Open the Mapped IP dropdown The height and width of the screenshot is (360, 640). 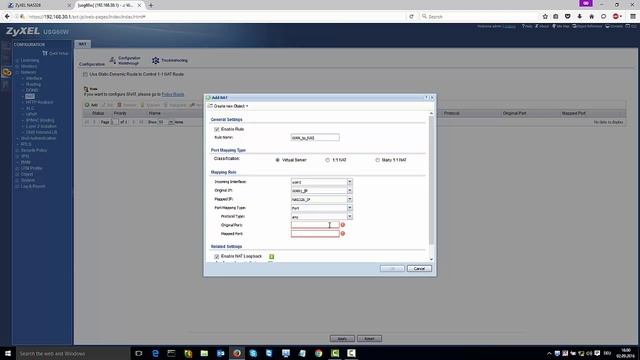pyautogui.click(x=349, y=199)
